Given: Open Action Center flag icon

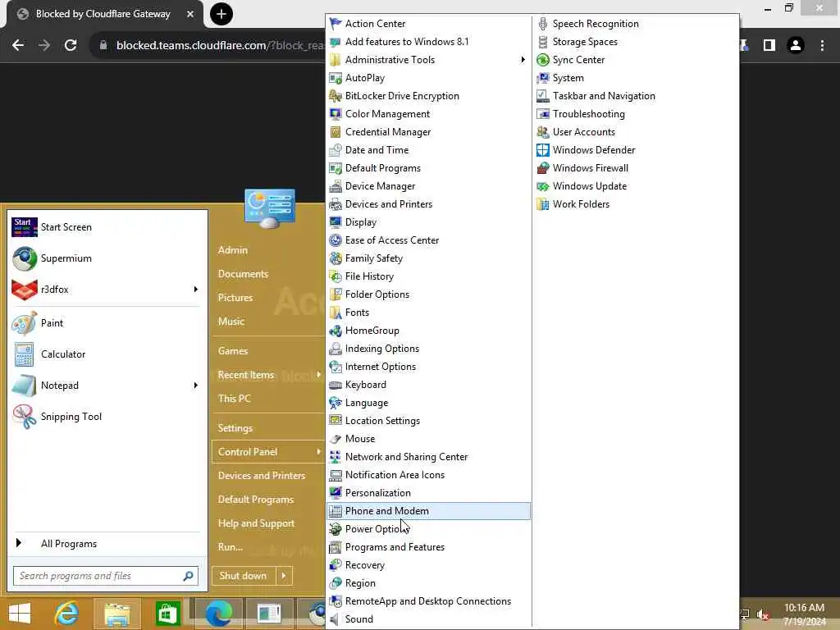Looking at the screenshot, I should pyautogui.click(x=336, y=24).
